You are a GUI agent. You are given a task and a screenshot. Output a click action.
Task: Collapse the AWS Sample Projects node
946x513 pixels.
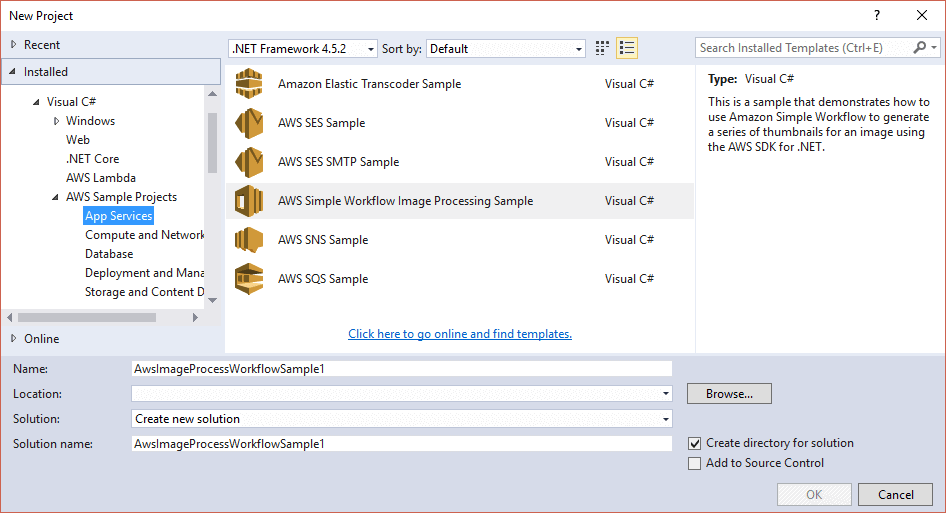pyautogui.click(x=56, y=197)
